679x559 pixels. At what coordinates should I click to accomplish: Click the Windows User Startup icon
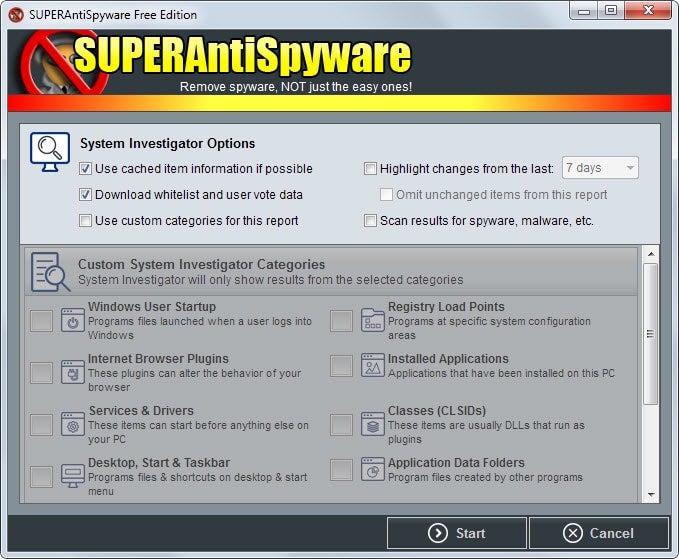[73, 320]
